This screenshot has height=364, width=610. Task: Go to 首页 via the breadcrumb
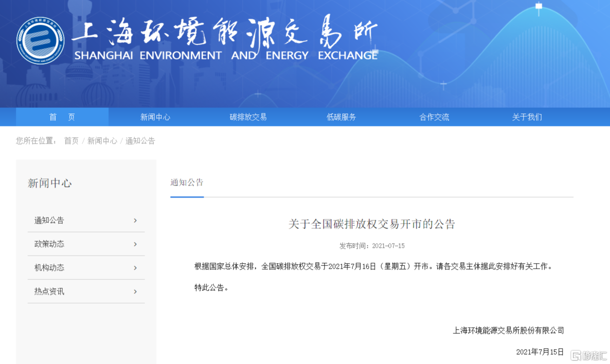pos(71,141)
